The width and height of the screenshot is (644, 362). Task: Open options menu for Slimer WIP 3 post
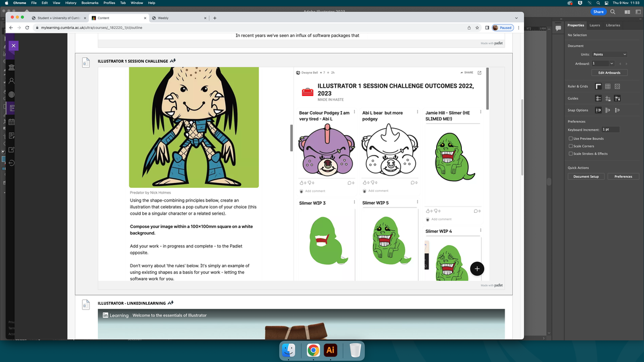(354, 202)
